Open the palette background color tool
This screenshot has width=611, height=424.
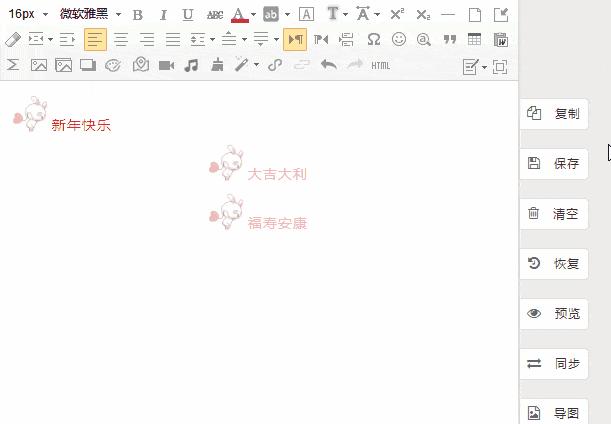[113, 65]
